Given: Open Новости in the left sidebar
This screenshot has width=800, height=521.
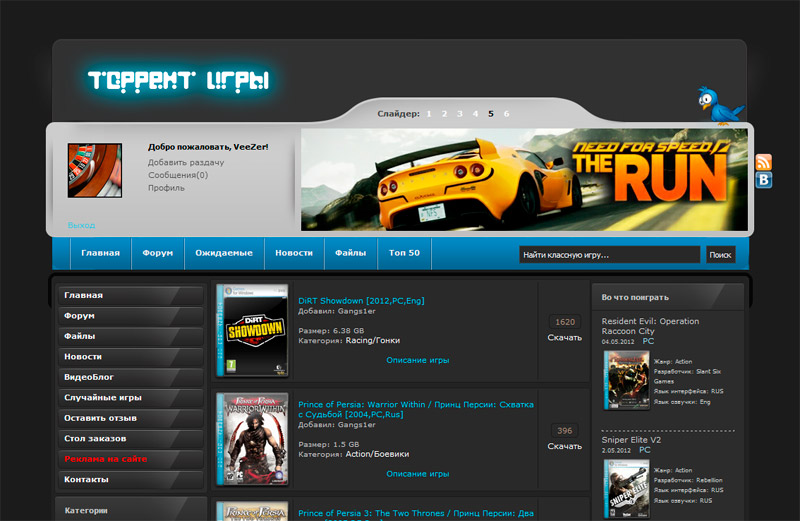Looking at the screenshot, I should point(131,357).
